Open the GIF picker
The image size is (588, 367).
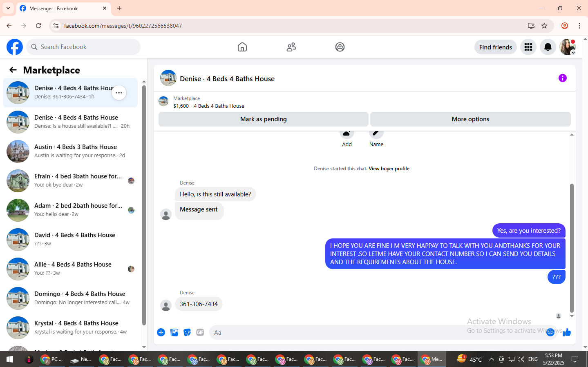pos(200,332)
